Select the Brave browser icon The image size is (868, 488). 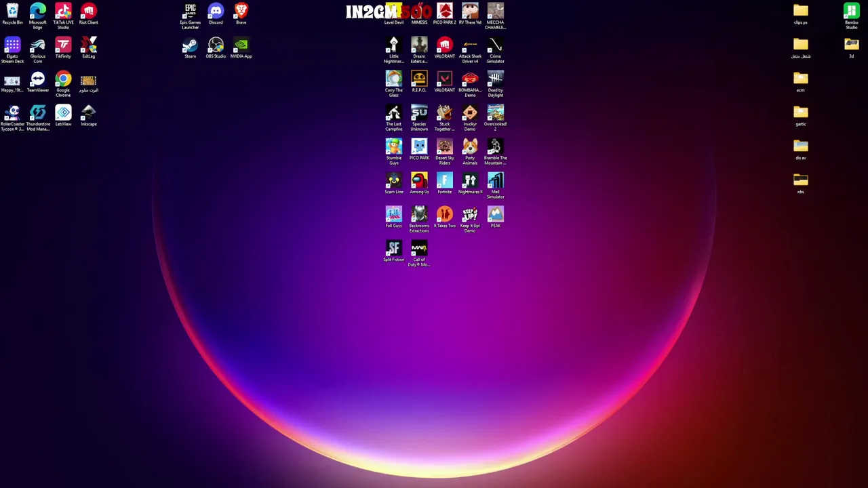241,11
